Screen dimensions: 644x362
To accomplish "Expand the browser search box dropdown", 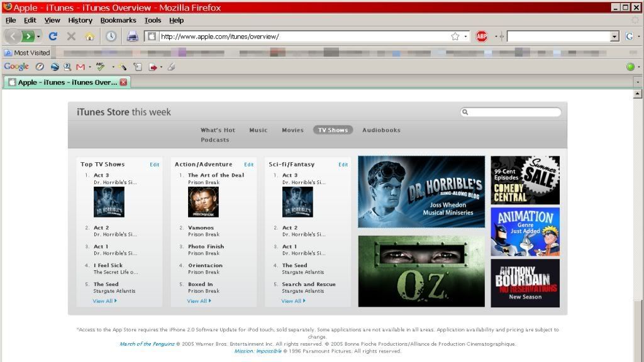I will (x=614, y=36).
